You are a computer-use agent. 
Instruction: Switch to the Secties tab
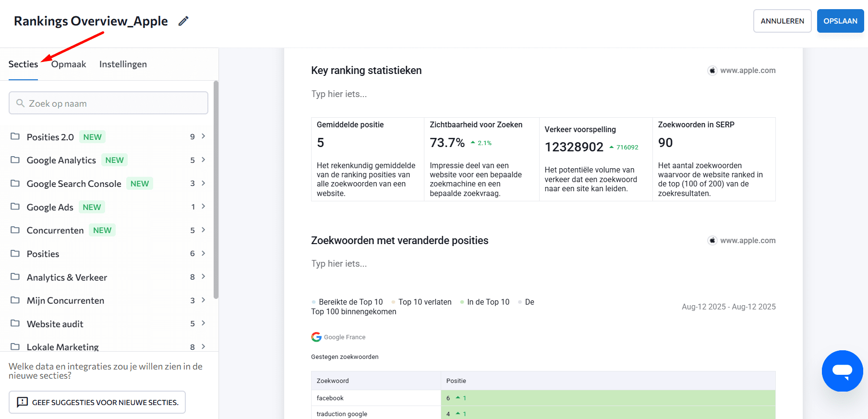tap(23, 64)
